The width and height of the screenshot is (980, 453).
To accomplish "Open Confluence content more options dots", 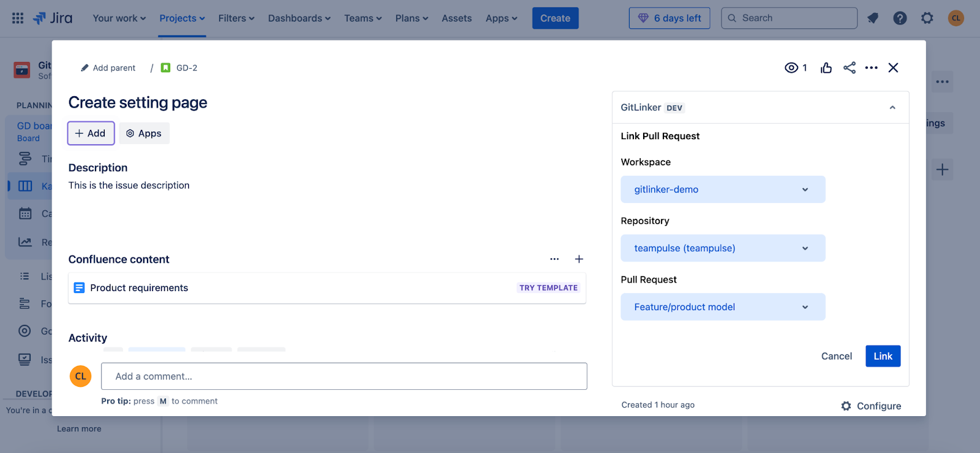I will pyautogui.click(x=554, y=259).
